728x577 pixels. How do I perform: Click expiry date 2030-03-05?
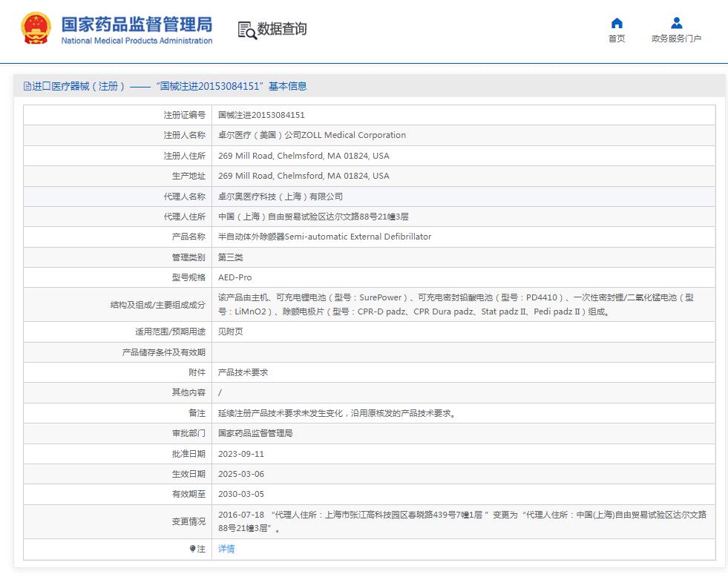241,494
